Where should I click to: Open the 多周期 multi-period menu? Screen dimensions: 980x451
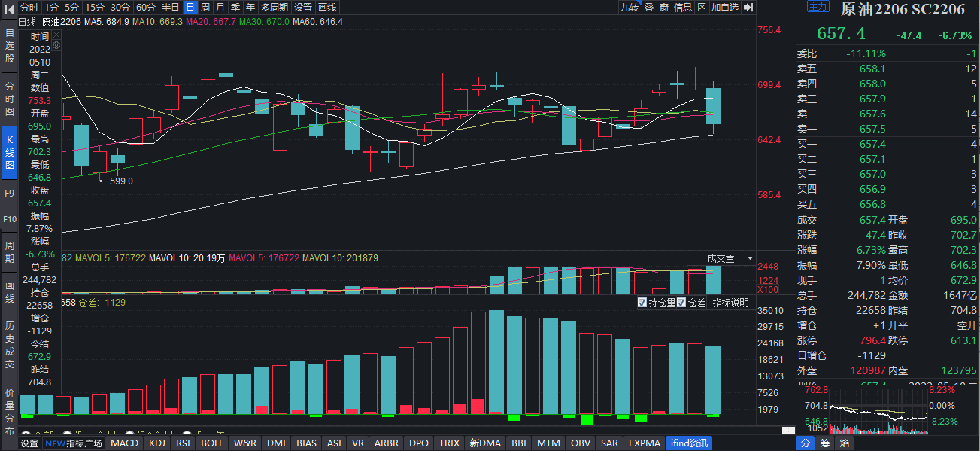pos(275,7)
